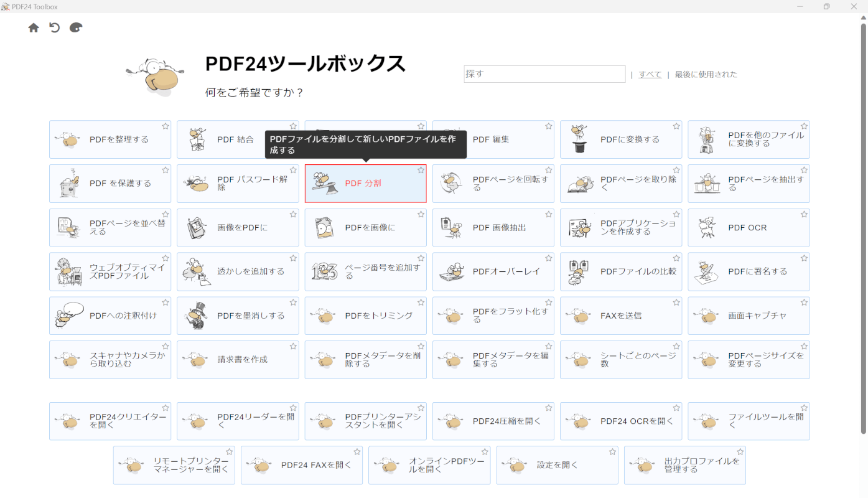
Task: Open the 透かしを追加する tool
Action: [x=238, y=271]
